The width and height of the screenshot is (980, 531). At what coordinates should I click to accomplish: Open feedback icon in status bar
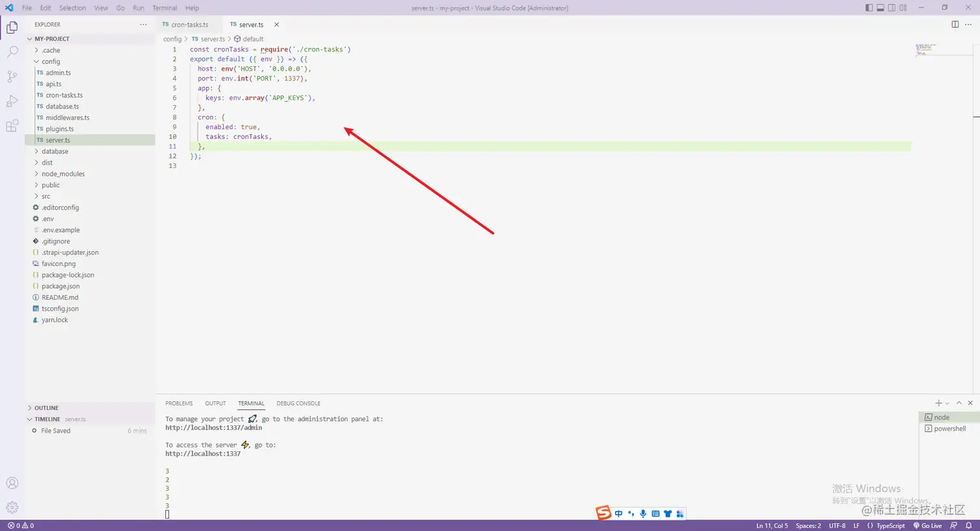(953, 526)
